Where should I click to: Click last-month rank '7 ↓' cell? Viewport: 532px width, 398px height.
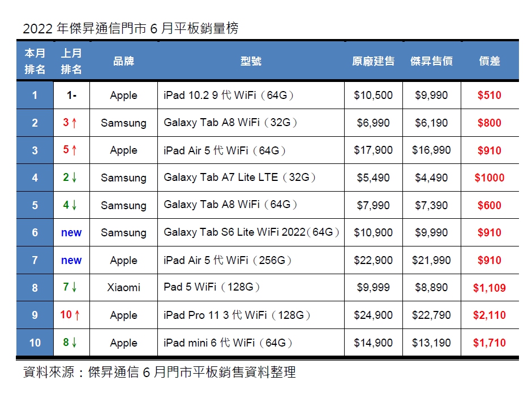click(71, 288)
